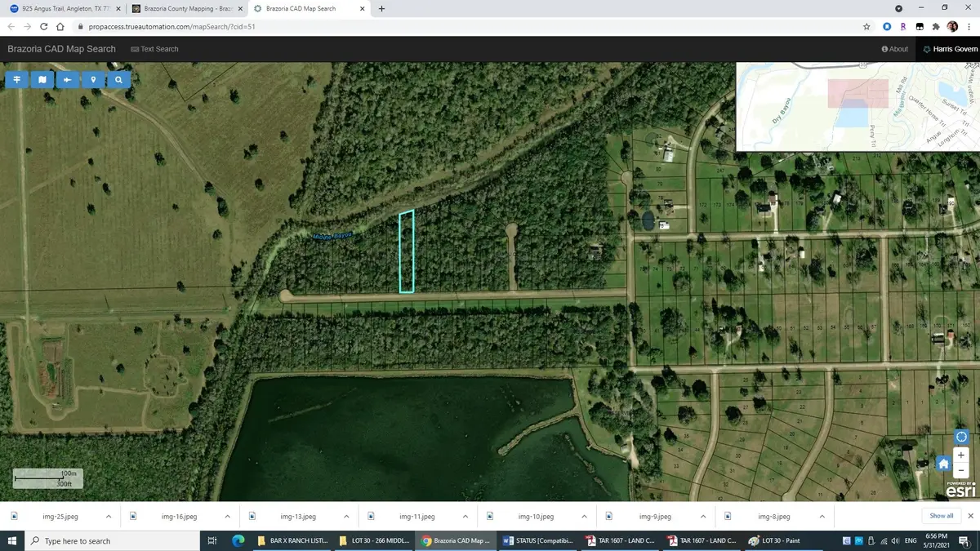Bookmark this page with the star icon
This screenshot has width=980, height=551.
tap(866, 26)
